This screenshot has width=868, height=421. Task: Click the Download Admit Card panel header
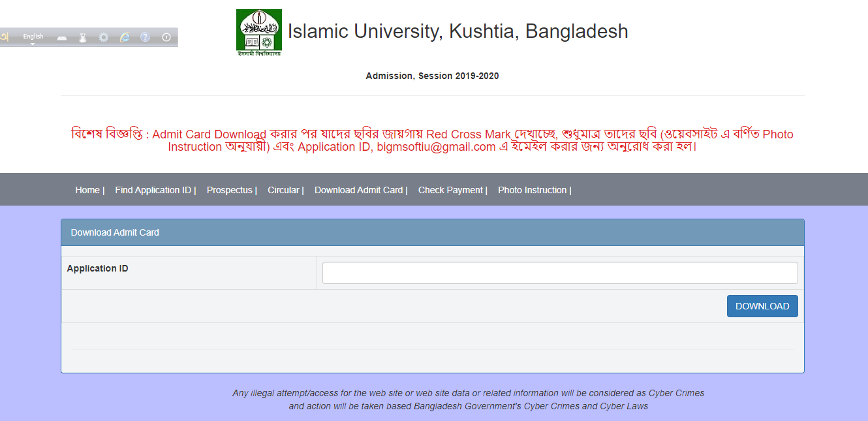pyautogui.click(x=115, y=232)
